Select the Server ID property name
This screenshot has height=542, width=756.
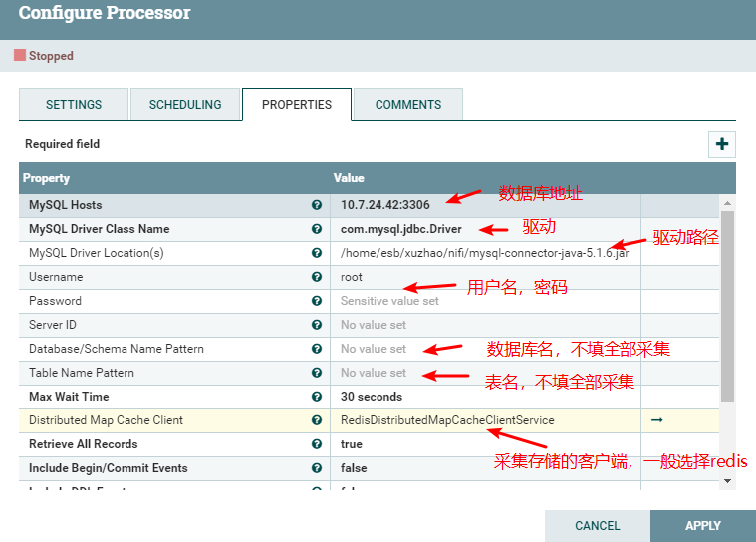tap(52, 325)
